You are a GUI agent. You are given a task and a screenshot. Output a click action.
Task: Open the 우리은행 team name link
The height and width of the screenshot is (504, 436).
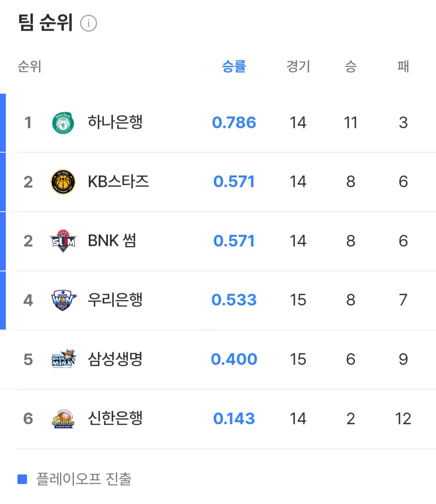coord(115,300)
